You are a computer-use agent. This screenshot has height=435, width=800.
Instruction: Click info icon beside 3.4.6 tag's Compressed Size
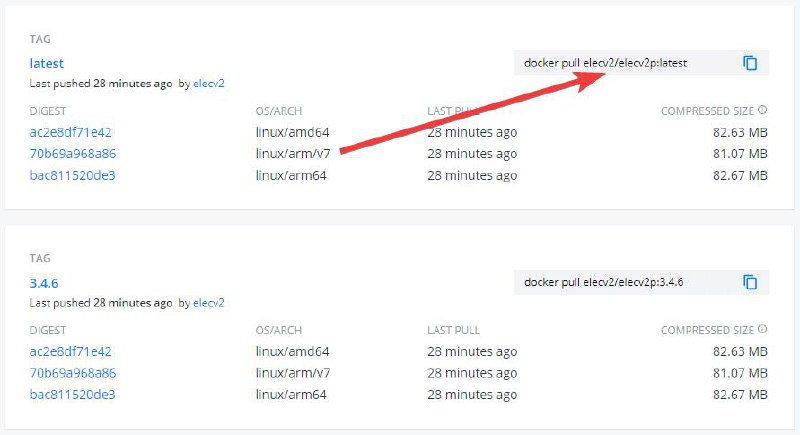762,329
